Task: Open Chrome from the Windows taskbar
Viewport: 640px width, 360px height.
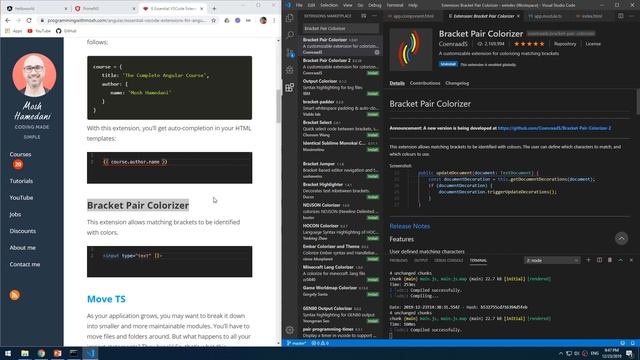Action: coord(41,353)
